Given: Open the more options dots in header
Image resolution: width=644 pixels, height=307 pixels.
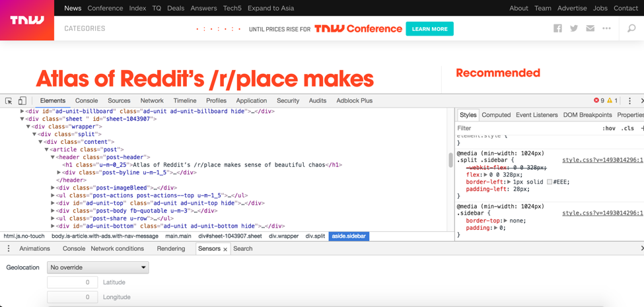Looking at the screenshot, I should [606, 28].
